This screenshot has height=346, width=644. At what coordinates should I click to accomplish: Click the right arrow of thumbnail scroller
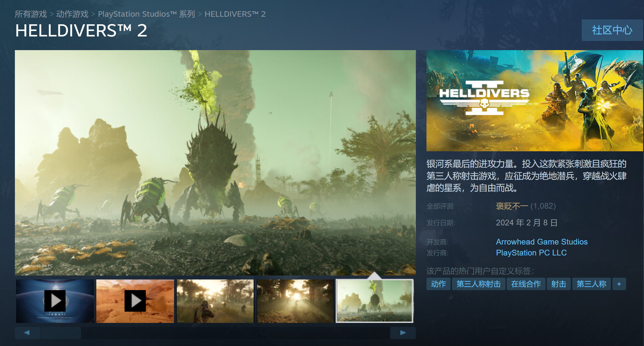point(403,333)
